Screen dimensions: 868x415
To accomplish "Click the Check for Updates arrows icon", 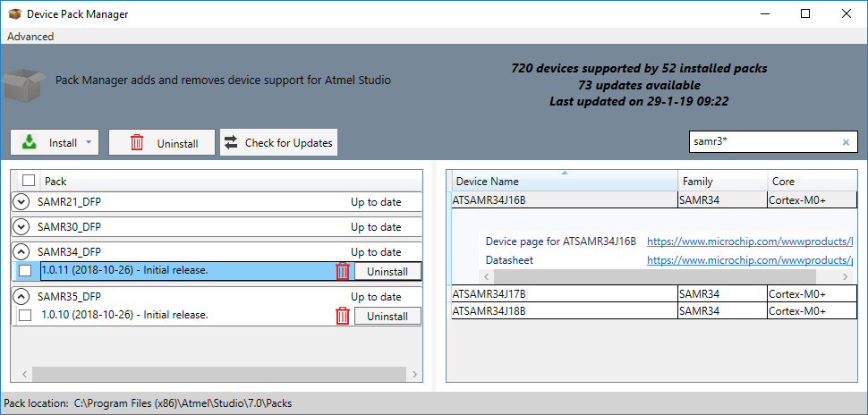I will (230, 143).
